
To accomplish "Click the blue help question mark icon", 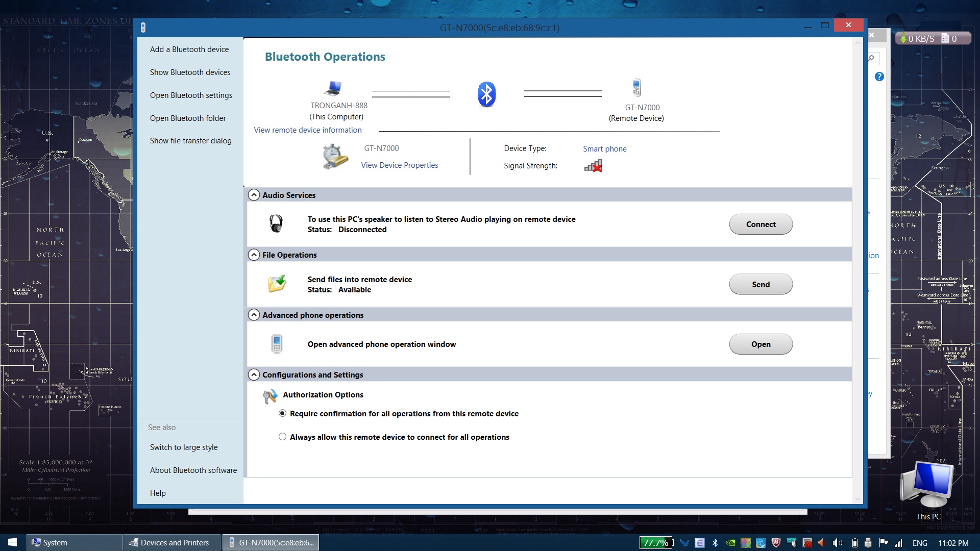I will [x=879, y=77].
